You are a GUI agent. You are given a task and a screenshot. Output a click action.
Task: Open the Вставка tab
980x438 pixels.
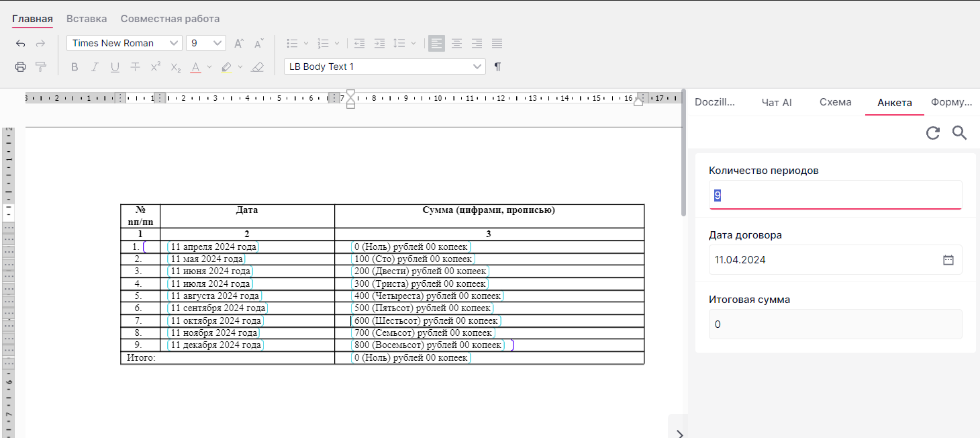[x=87, y=19]
